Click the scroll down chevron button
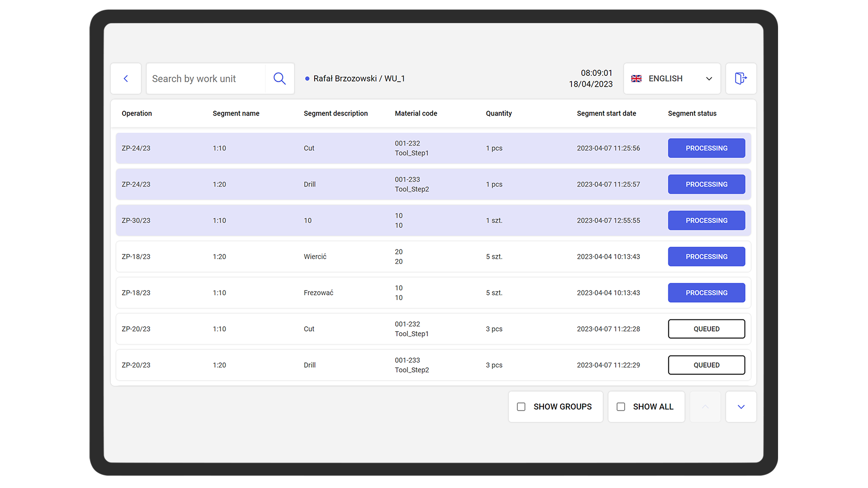Image resolution: width=868 pixels, height=488 pixels. coord(741,407)
